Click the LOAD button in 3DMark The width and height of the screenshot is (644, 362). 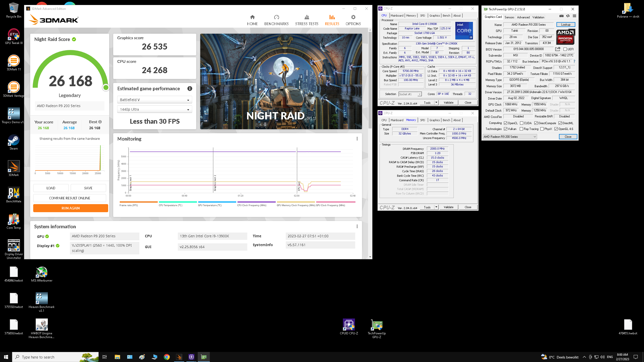coord(51,188)
